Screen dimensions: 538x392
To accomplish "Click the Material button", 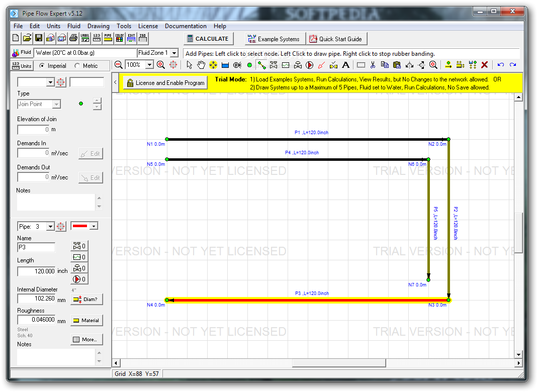I will click(86, 320).
